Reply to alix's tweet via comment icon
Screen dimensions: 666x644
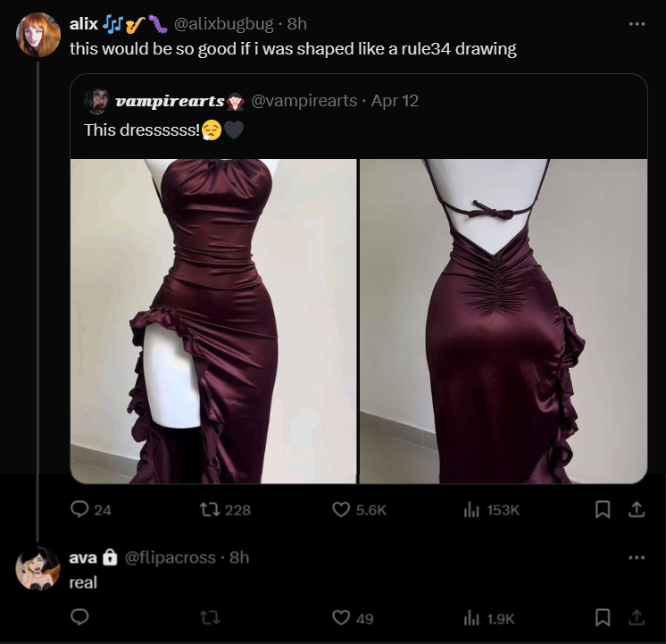pyautogui.click(x=79, y=509)
